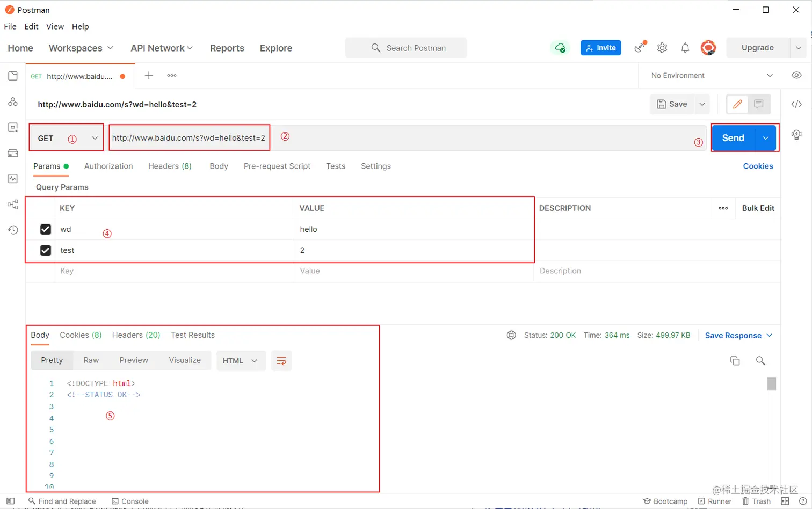
Task: Click the edit pencil icon
Action: [x=737, y=104]
